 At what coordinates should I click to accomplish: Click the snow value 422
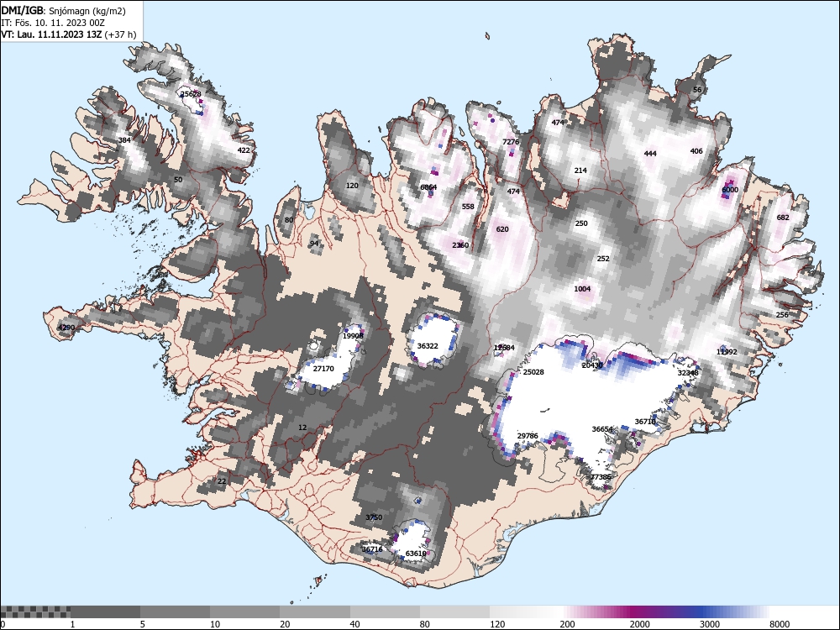coord(244,150)
